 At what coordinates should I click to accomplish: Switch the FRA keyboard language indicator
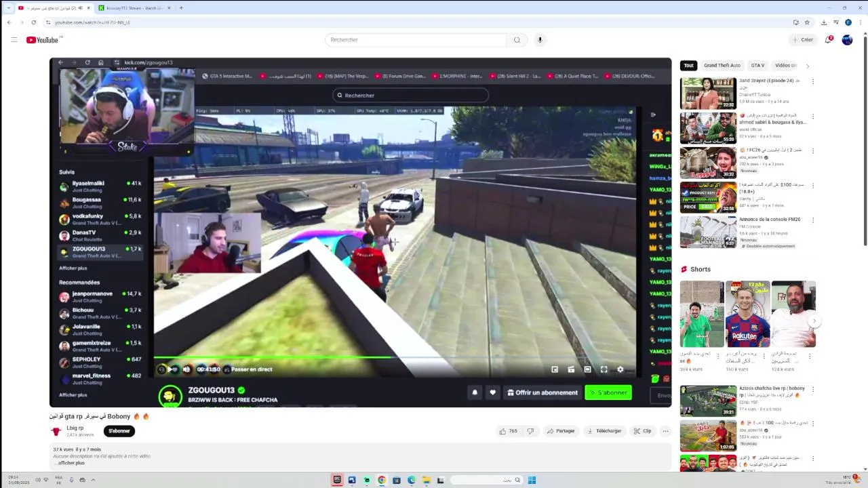pyautogui.click(x=58, y=480)
